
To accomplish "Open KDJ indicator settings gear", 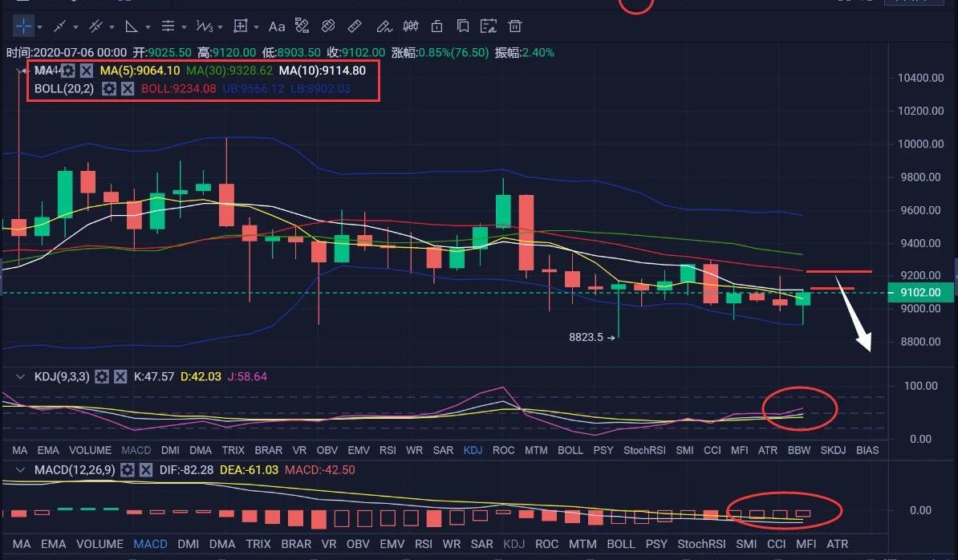I will coord(102,376).
